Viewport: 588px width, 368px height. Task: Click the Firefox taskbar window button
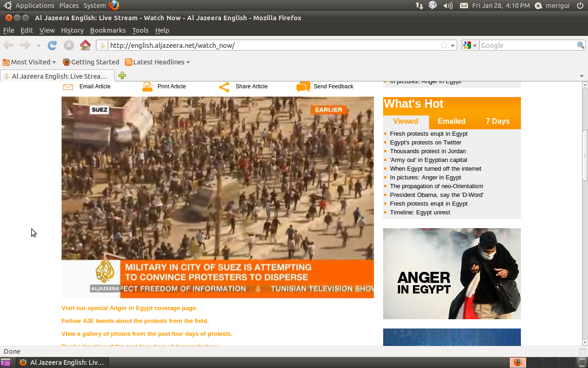click(x=62, y=362)
